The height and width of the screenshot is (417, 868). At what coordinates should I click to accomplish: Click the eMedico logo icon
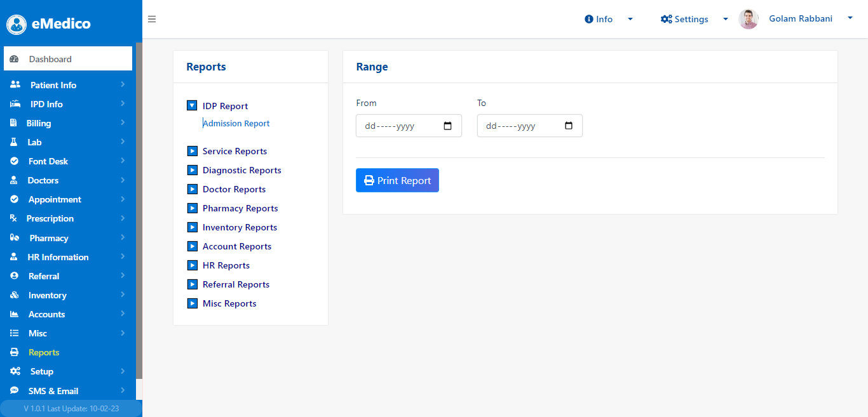click(17, 24)
